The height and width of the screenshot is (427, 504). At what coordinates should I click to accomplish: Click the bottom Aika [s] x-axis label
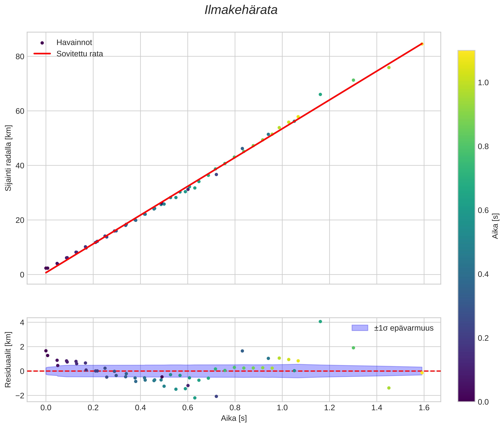pos(234,418)
